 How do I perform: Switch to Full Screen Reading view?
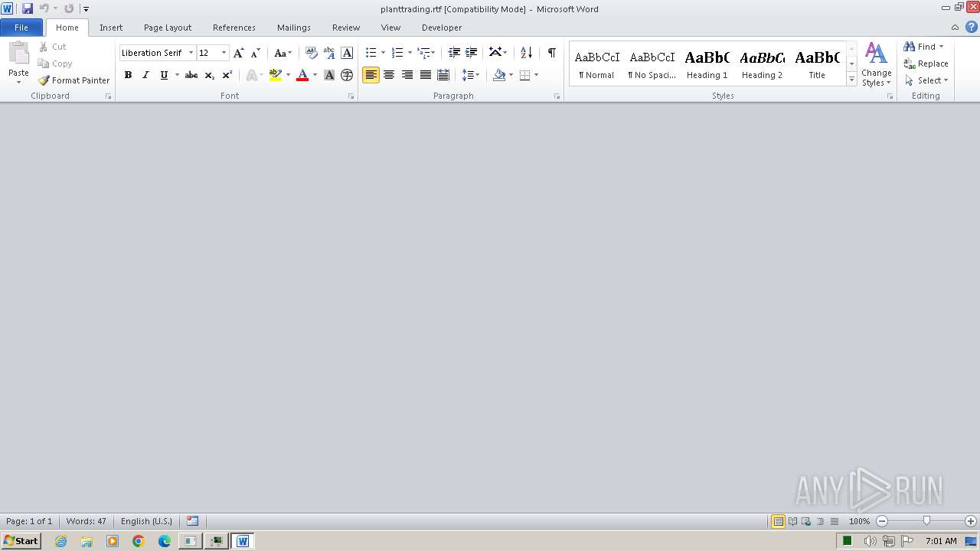(792, 521)
